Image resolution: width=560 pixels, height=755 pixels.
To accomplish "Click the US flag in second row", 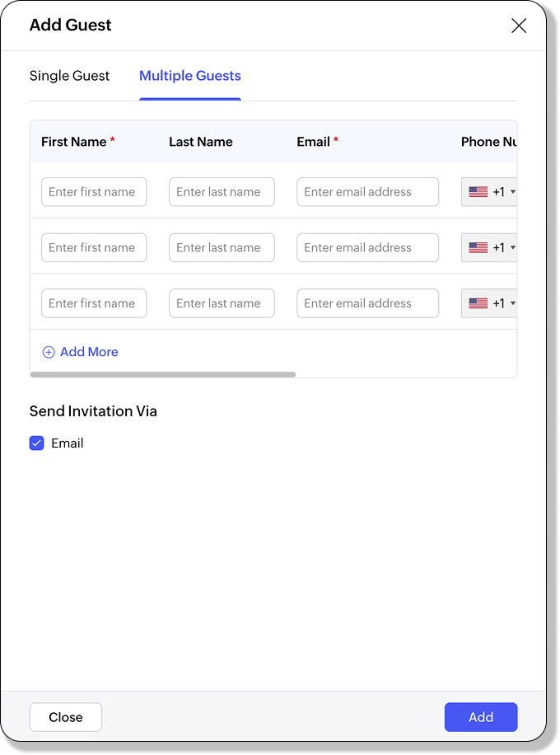I will pyautogui.click(x=478, y=247).
